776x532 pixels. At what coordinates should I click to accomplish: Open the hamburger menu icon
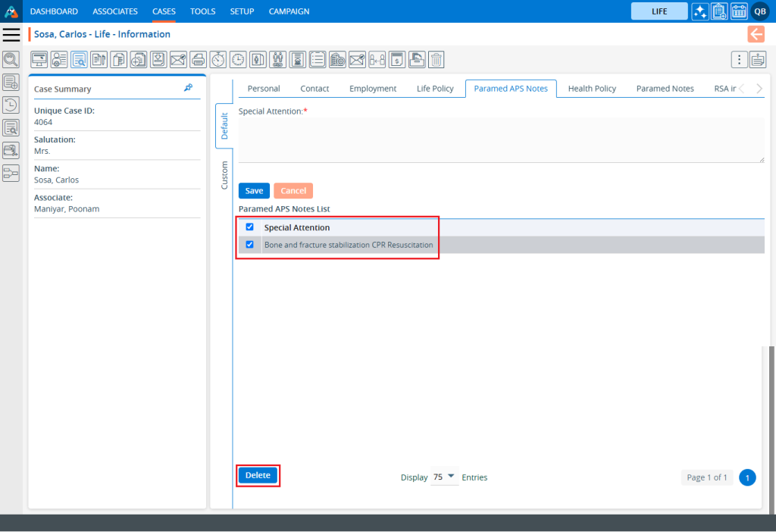pyautogui.click(x=11, y=35)
